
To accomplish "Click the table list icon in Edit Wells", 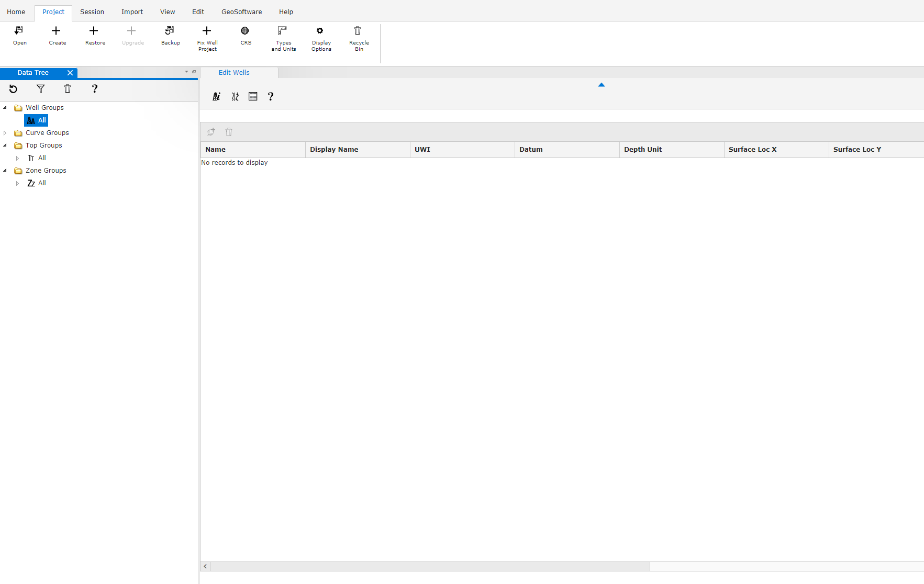I will click(253, 96).
